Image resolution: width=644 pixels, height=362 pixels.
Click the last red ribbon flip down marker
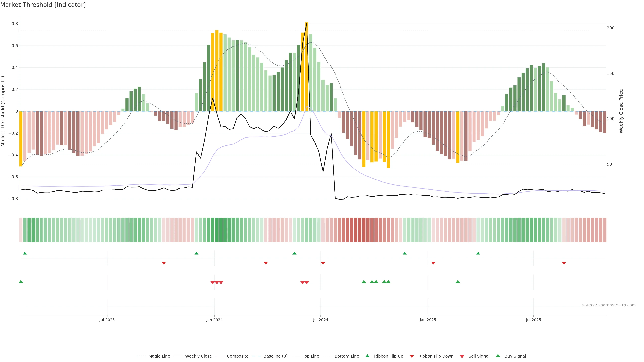(x=564, y=263)
